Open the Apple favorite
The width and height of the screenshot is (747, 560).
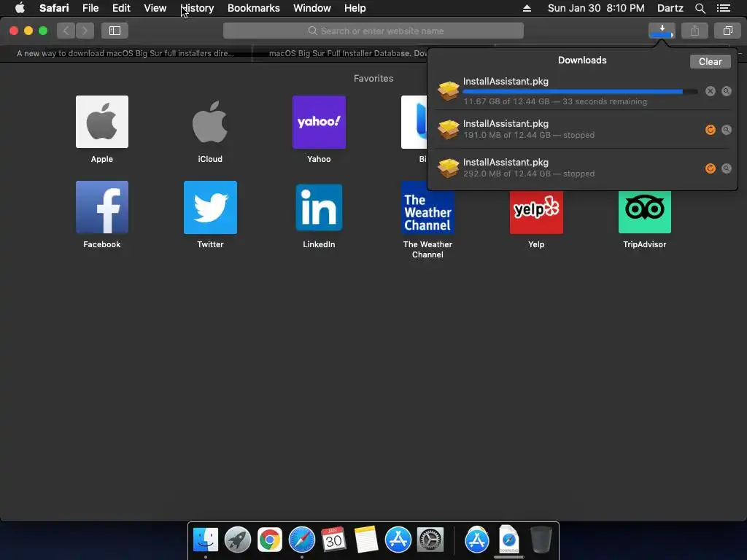pos(102,122)
